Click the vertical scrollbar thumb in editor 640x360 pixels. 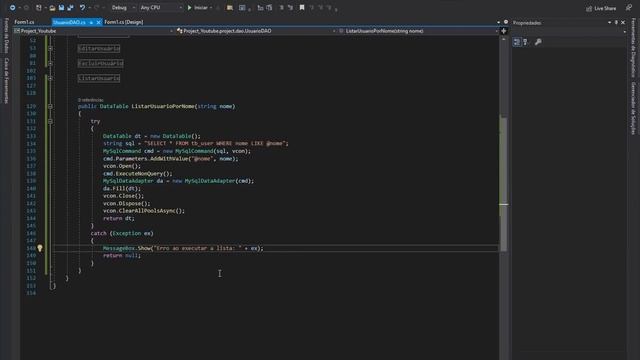point(504,184)
